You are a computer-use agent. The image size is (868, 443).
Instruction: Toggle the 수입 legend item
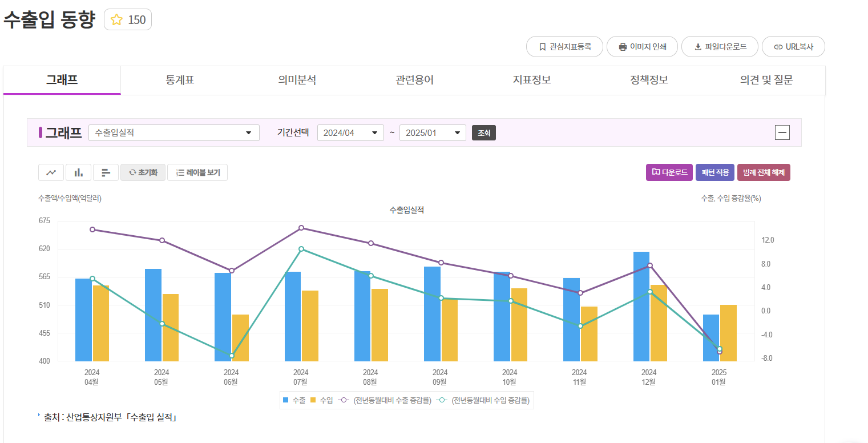click(321, 400)
